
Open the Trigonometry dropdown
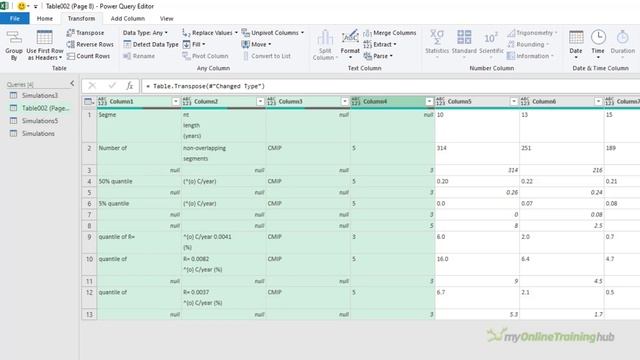532,33
